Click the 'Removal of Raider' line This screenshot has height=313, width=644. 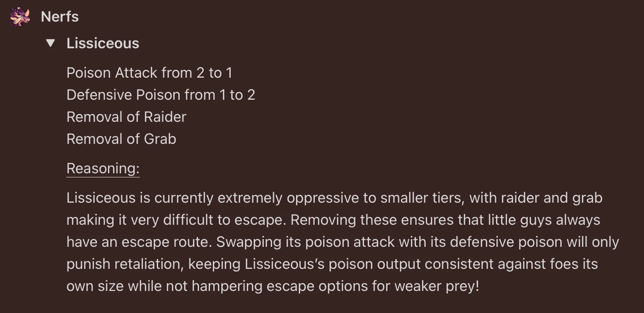point(126,117)
